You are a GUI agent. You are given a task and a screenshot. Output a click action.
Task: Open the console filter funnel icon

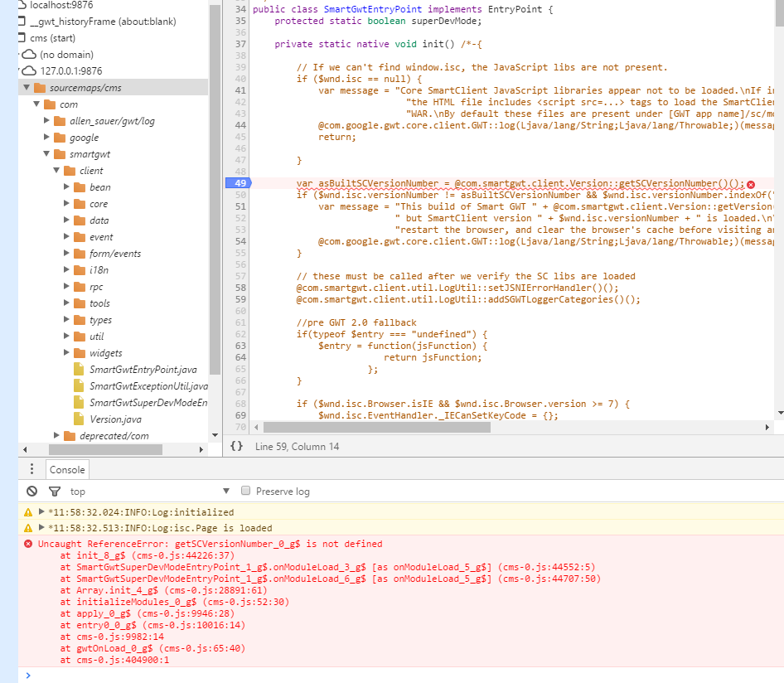tap(55, 491)
